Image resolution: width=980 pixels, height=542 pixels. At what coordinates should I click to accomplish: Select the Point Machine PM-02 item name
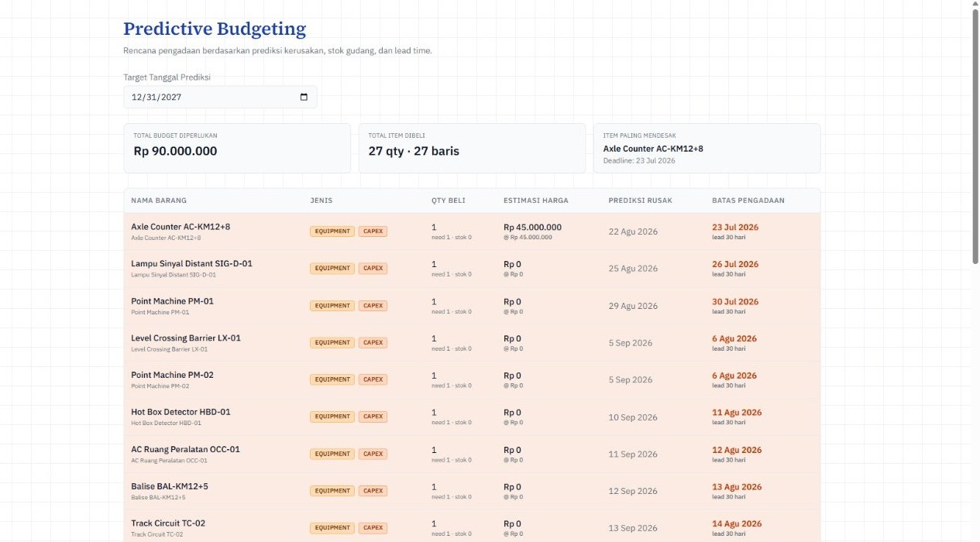[172, 375]
